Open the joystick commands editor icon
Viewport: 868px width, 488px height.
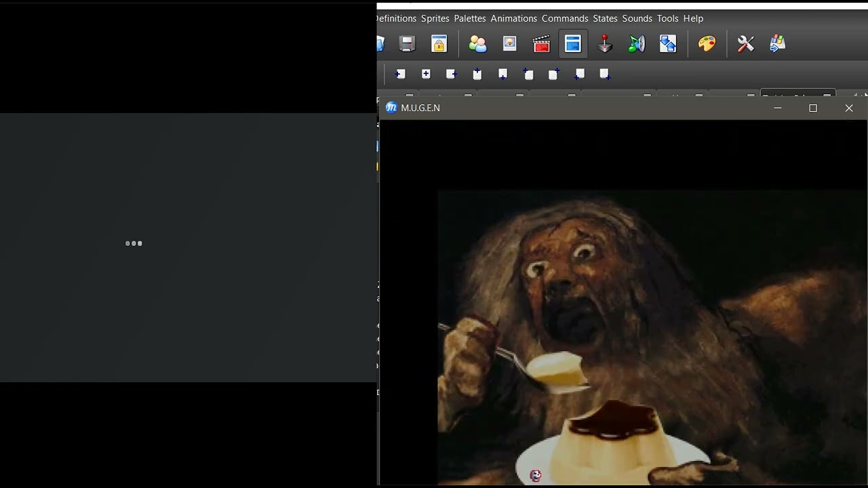tap(605, 44)
